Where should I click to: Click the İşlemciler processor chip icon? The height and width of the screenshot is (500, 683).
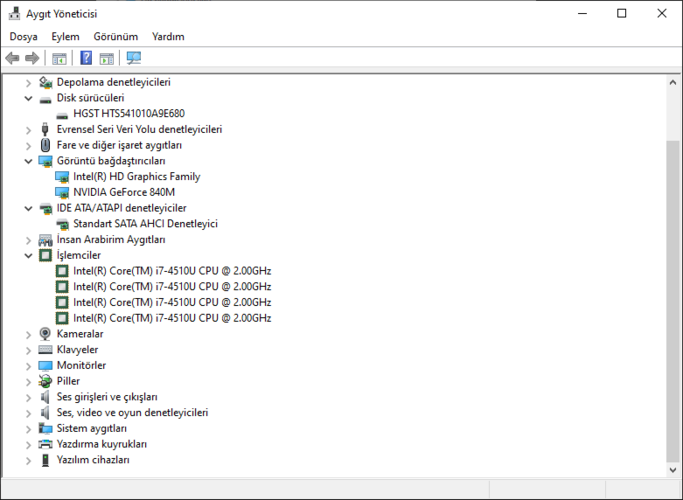(45, 255)
